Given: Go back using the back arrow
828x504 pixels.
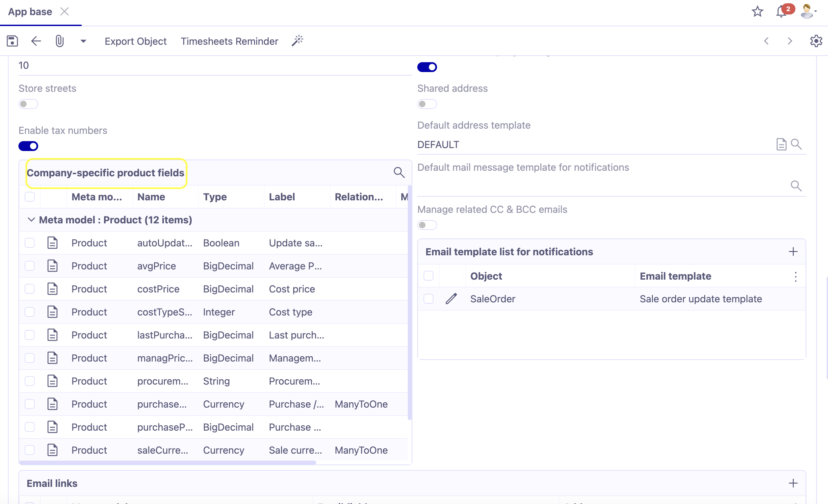Looking at the screenshot, I should tap(36, 41).
